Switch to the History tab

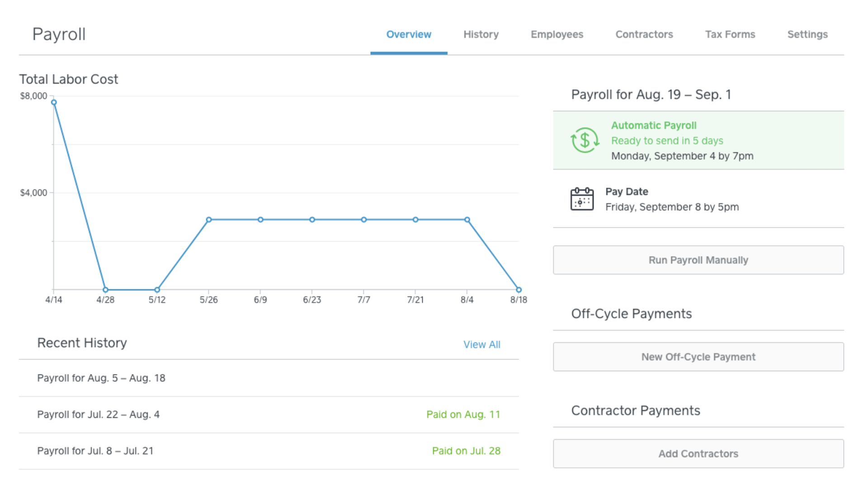481,34
